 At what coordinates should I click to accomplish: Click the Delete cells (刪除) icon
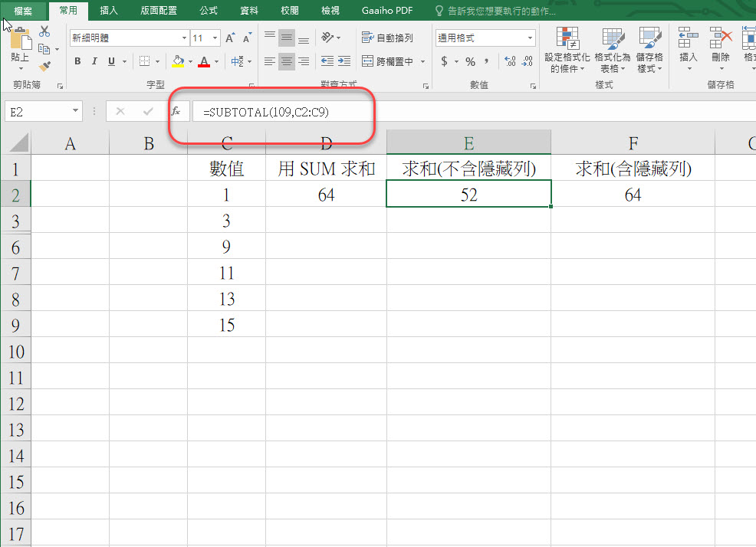point(721,38)
